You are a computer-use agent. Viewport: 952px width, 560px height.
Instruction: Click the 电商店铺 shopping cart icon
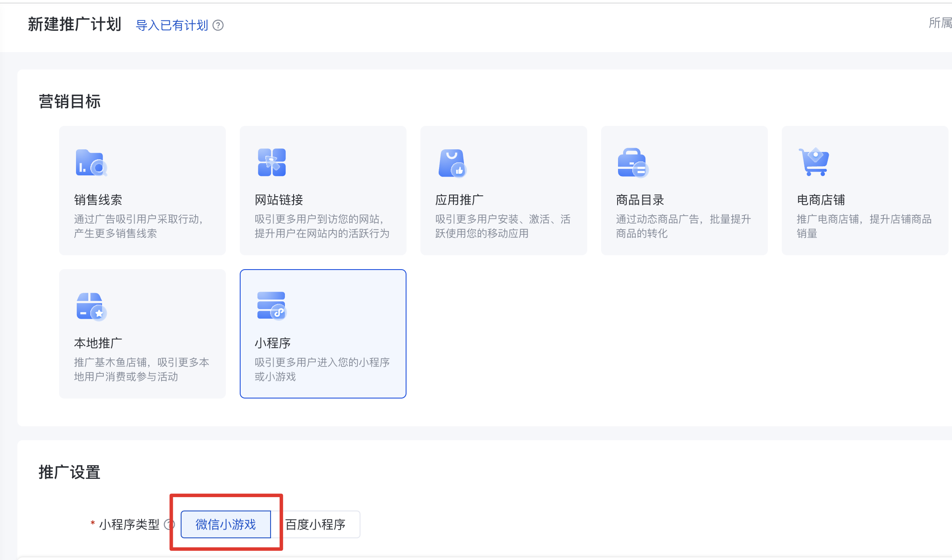(x=814, y=162)
